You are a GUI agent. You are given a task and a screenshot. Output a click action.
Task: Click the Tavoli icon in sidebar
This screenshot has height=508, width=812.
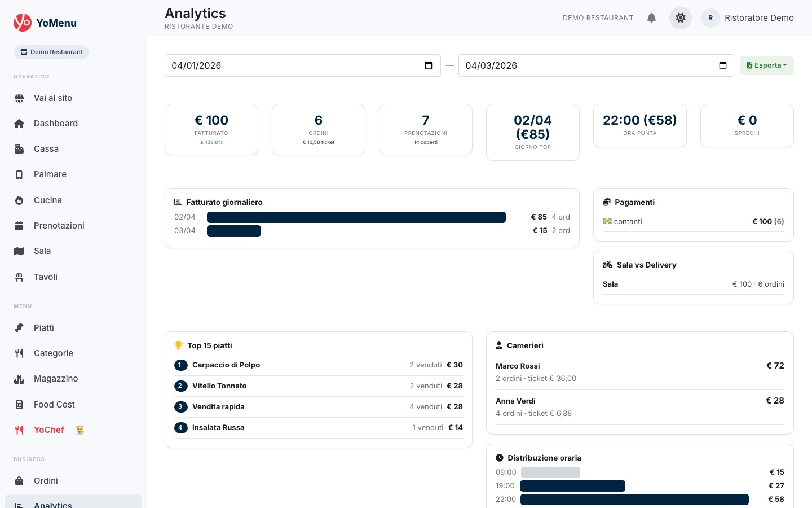(19, 277)
